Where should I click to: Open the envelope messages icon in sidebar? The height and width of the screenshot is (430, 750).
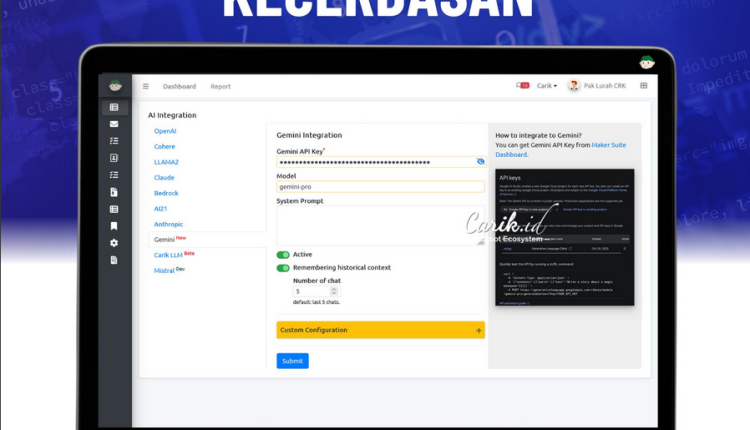[114, 124]
